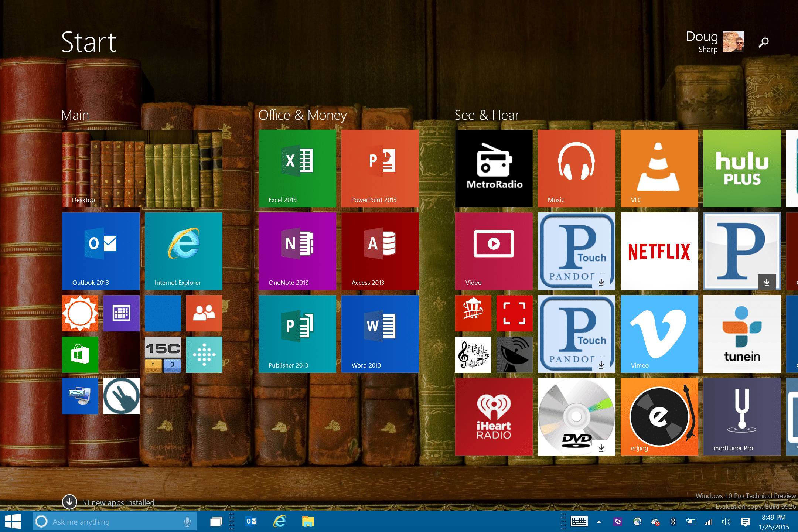
Task: Open the Vimeo tile
Action: coord(659,334)
